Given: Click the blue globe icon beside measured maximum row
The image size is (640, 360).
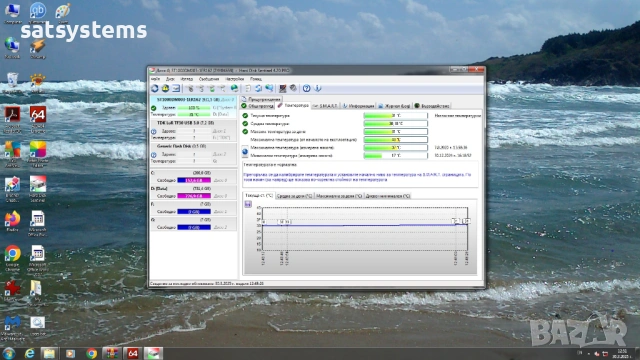Looking at the screenshot, I should tap(245, 152).
